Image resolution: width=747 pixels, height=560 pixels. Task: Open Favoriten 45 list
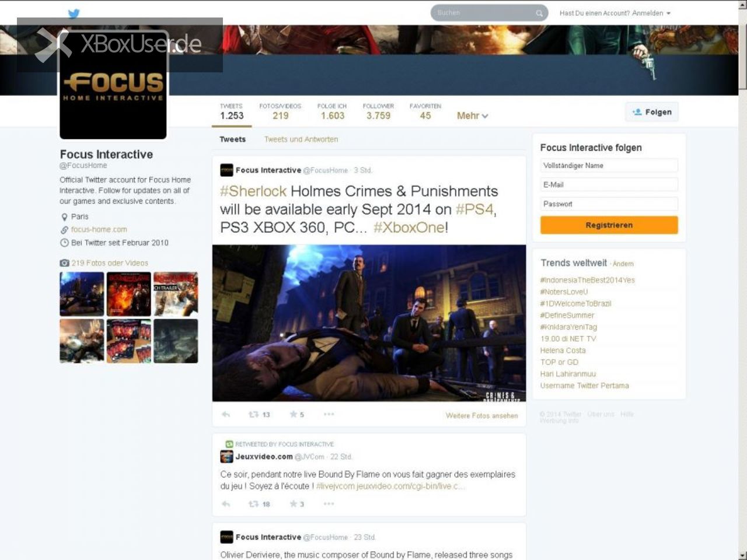[x=425, y=111]
